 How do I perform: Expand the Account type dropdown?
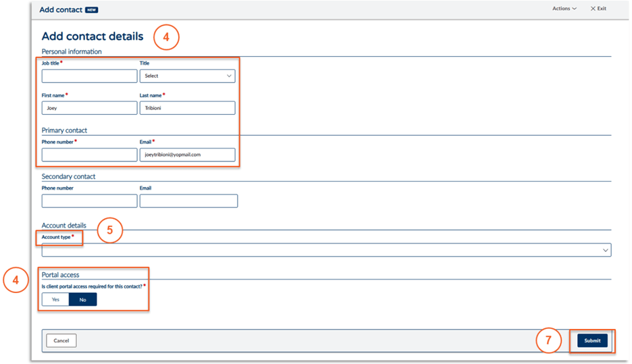(x=326, y=250)
